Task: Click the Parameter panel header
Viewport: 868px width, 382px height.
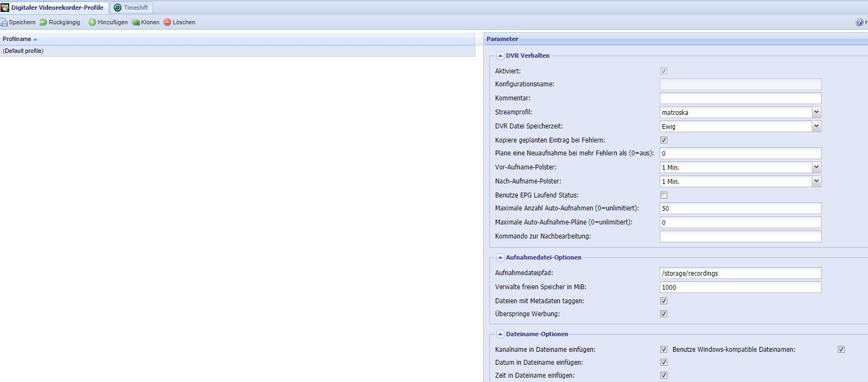Action: pos(675,39)
